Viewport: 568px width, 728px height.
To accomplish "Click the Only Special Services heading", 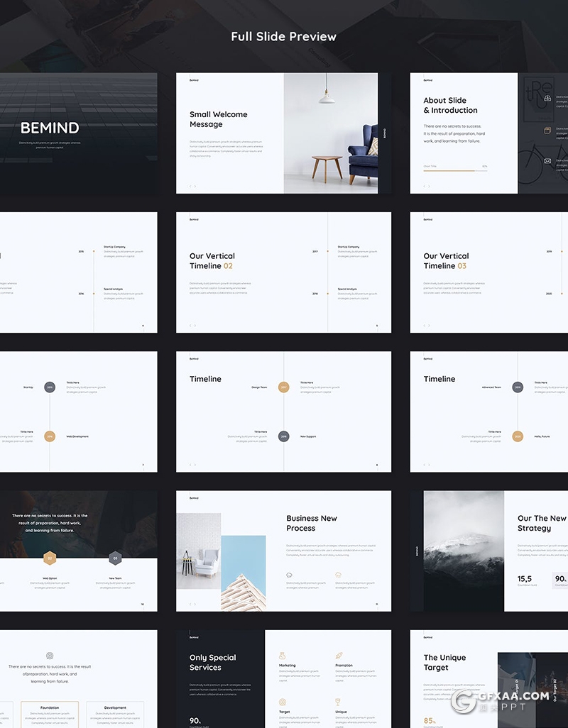I will 213,662.
